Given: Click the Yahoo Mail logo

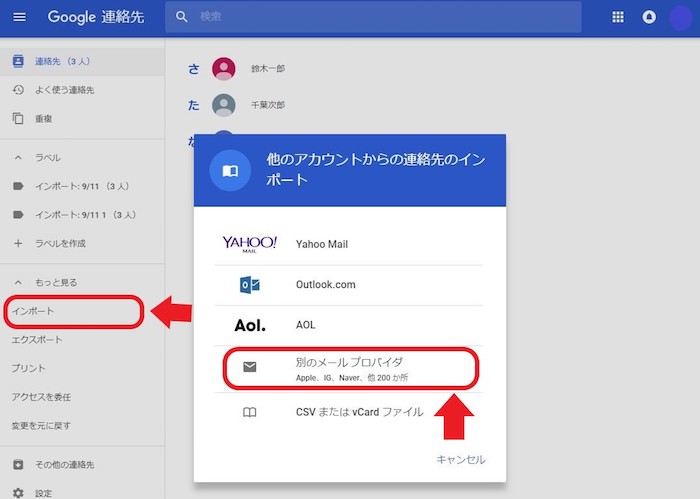Looking at the screenshot, I should [250, 244].
